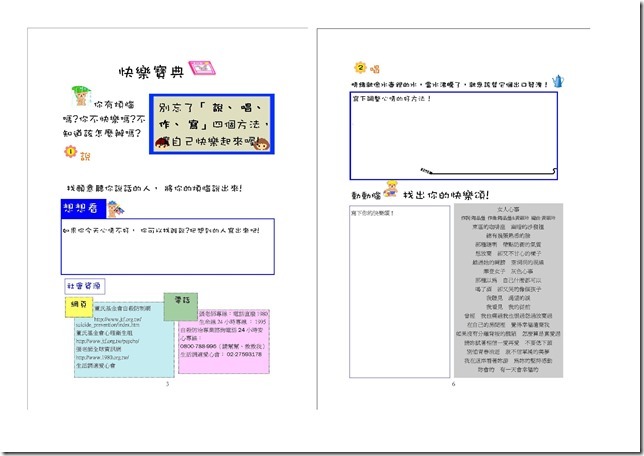Open the www.jtf.org.tw/psyche link
The image size is (644, 456).
[x=107, y=339]
